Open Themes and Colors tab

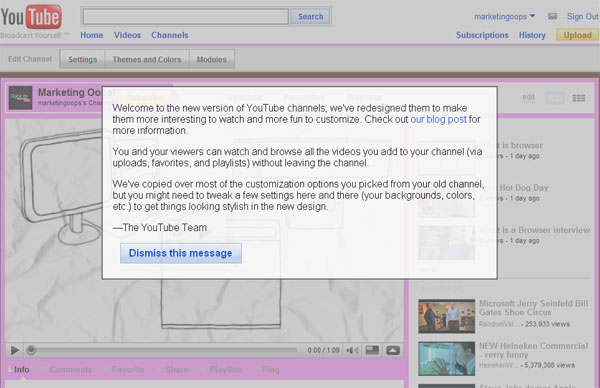coord(147,59)
